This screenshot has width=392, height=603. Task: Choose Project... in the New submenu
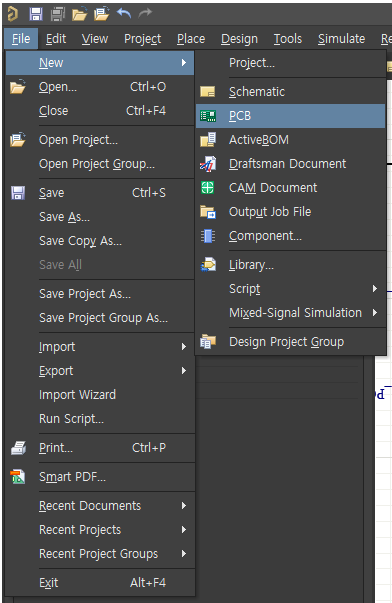(x=290, y=63)
